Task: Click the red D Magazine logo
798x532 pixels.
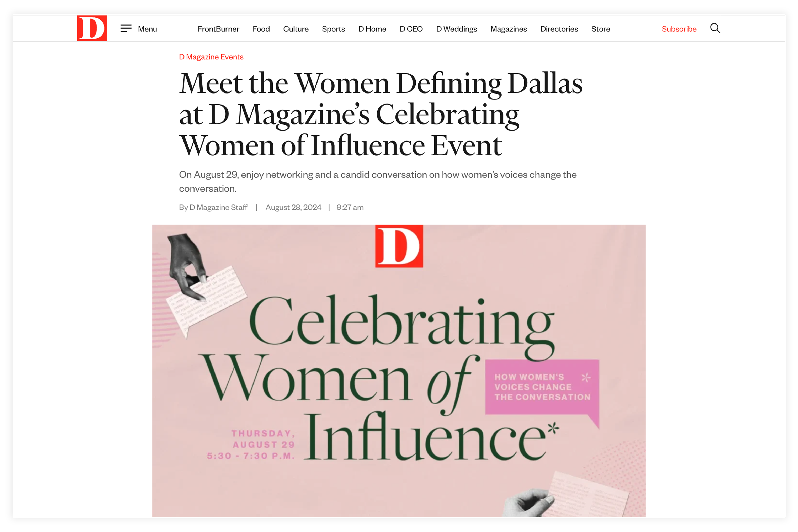Action: pyautogui.click(x=92, y=28)
